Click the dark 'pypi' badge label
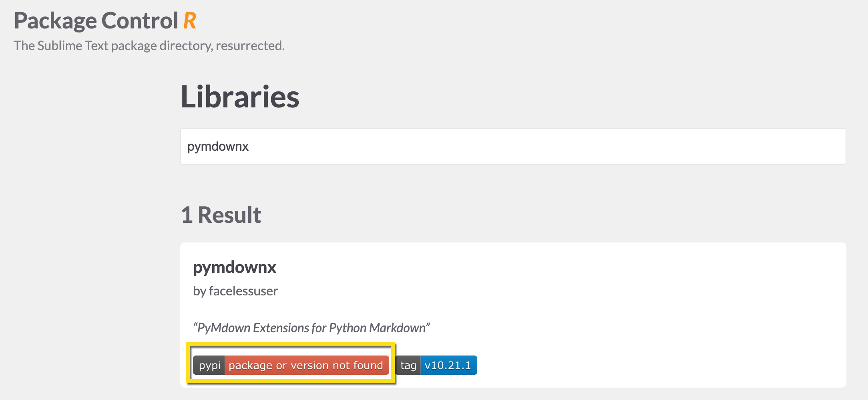The image size is (868, 400). pyautogui.click(x=209, y=365)
